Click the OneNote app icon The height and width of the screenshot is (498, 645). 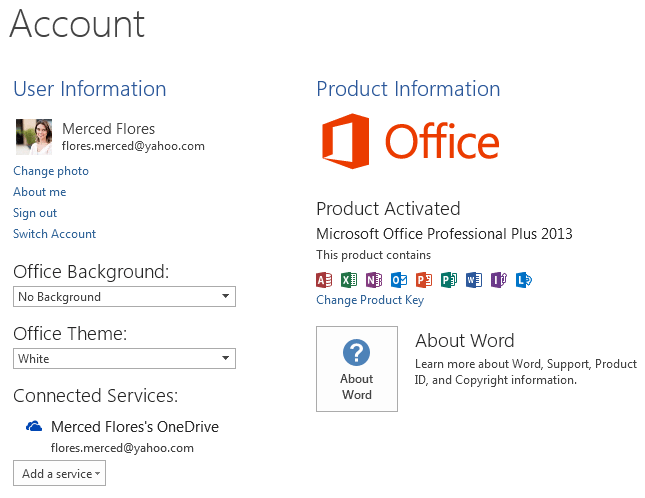point(374,280)
